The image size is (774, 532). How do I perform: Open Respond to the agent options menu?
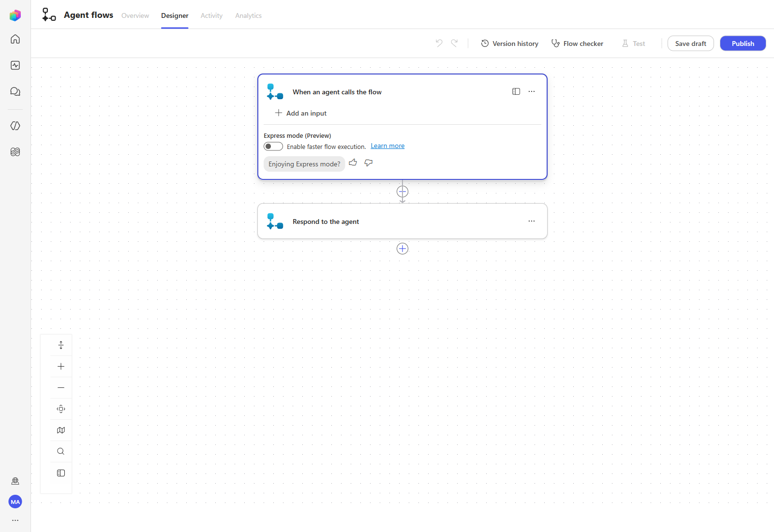click(x=532, y=221)
